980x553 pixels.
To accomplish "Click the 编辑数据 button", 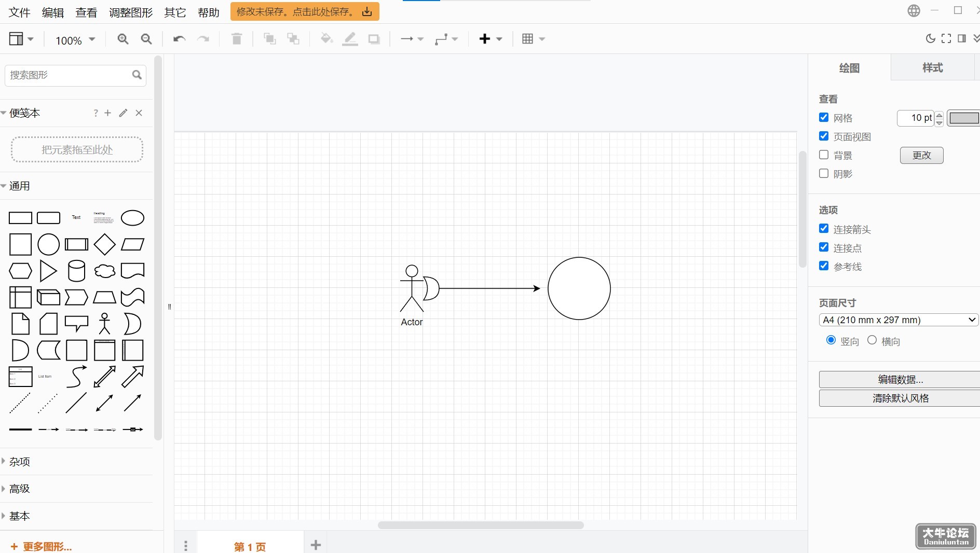I will [900, 380].
